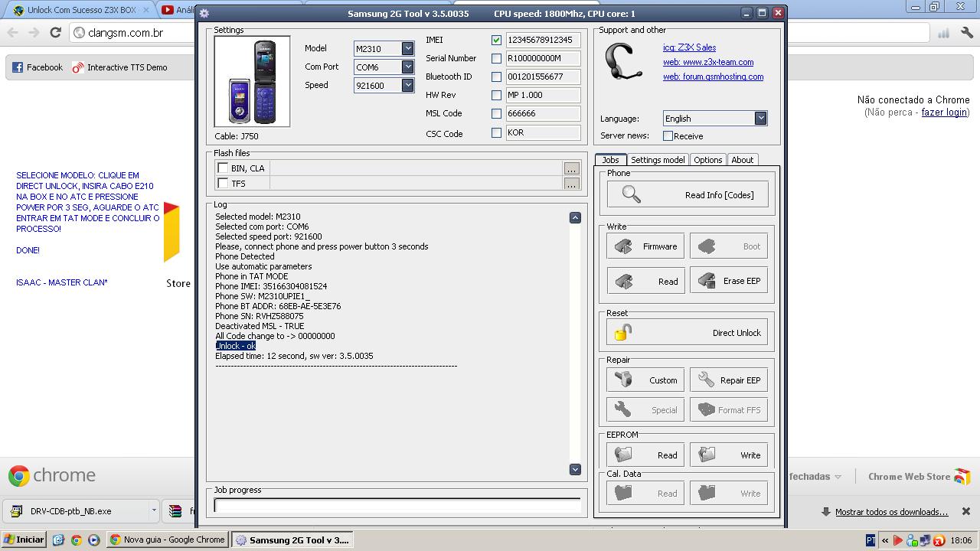Toggle the CSC Code checkbox
The image size is (980, 551).
pos(496,133)
